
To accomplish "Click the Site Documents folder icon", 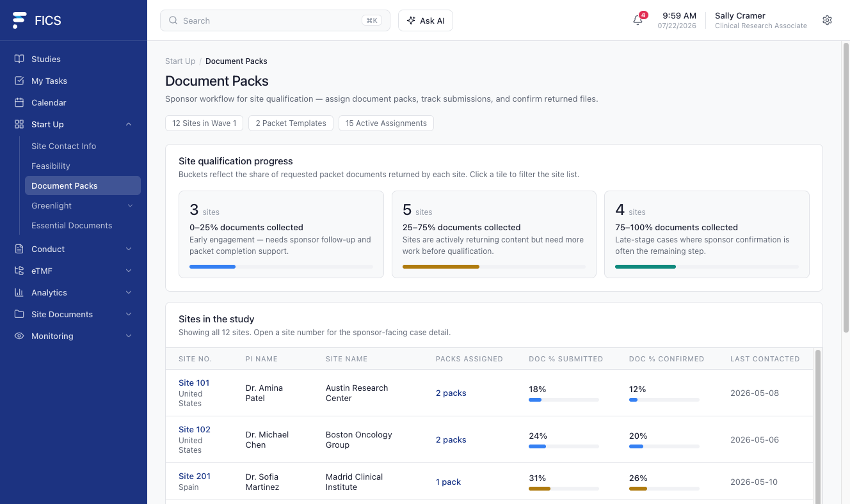I will click(x=19, y=314).
